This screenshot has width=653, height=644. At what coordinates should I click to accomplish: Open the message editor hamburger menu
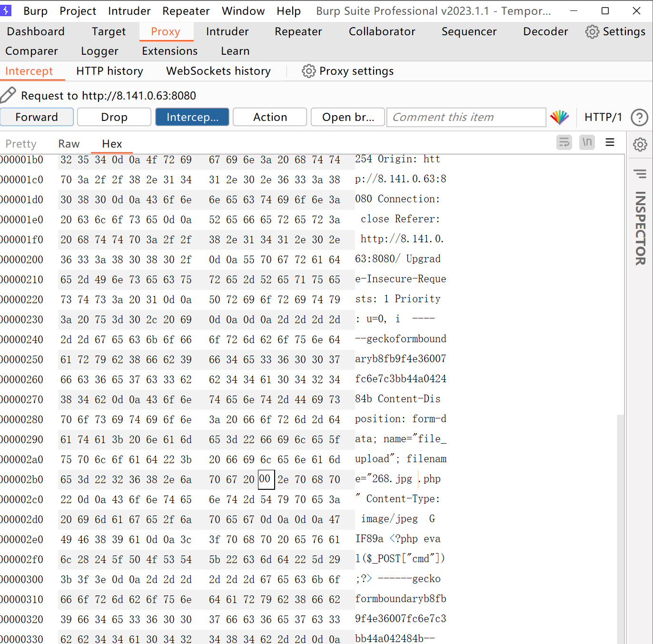pos(610,142)
